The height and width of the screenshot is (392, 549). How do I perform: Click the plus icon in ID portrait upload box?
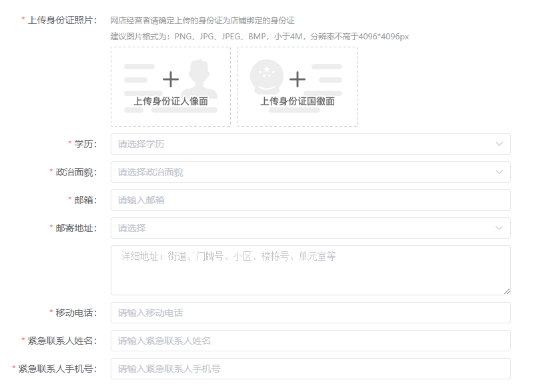171,80
